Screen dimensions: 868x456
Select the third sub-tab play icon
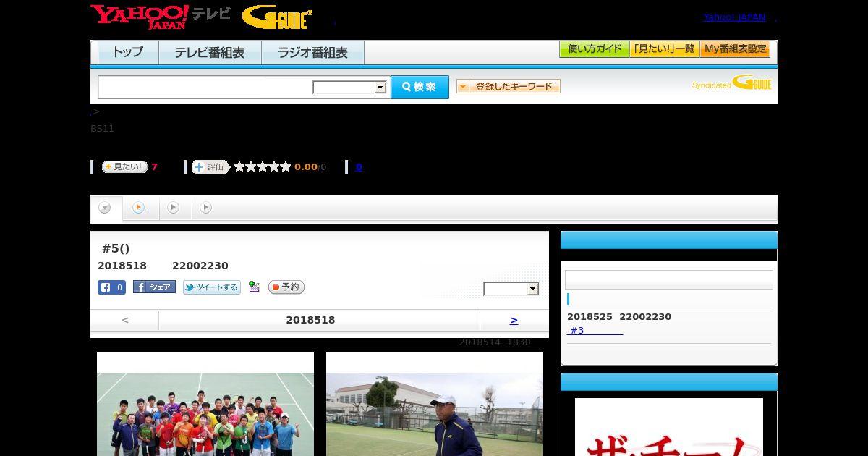click(x=174, y=208)
